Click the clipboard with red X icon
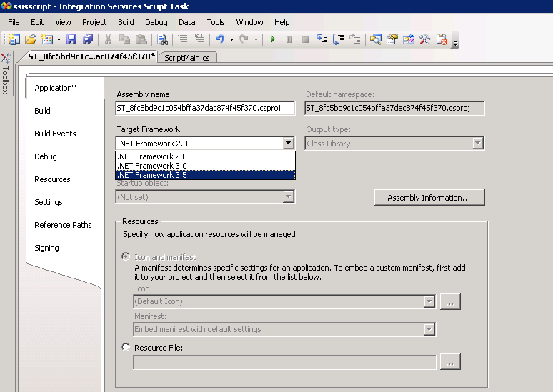Viewport: 553px width, 392px height. tap(442, 39)
